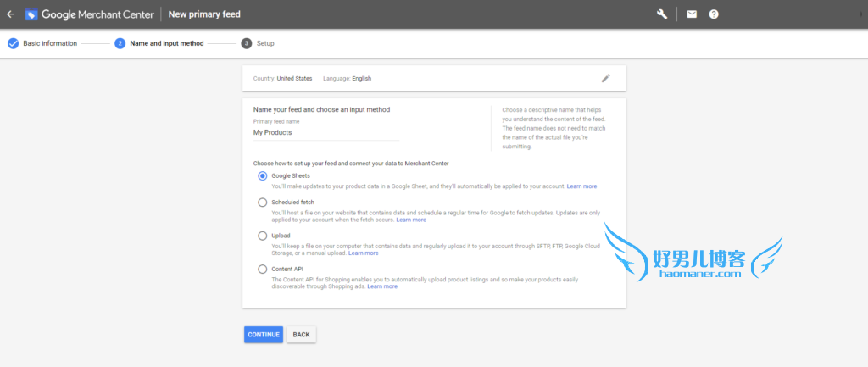Screen dimensions: 868x367
Task: Click the Basic information completed checkmark
Action: pos(14,43)
